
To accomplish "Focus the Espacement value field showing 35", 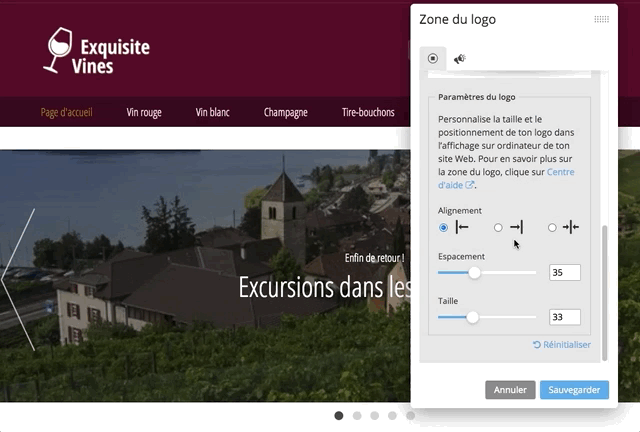I will 565,272.
